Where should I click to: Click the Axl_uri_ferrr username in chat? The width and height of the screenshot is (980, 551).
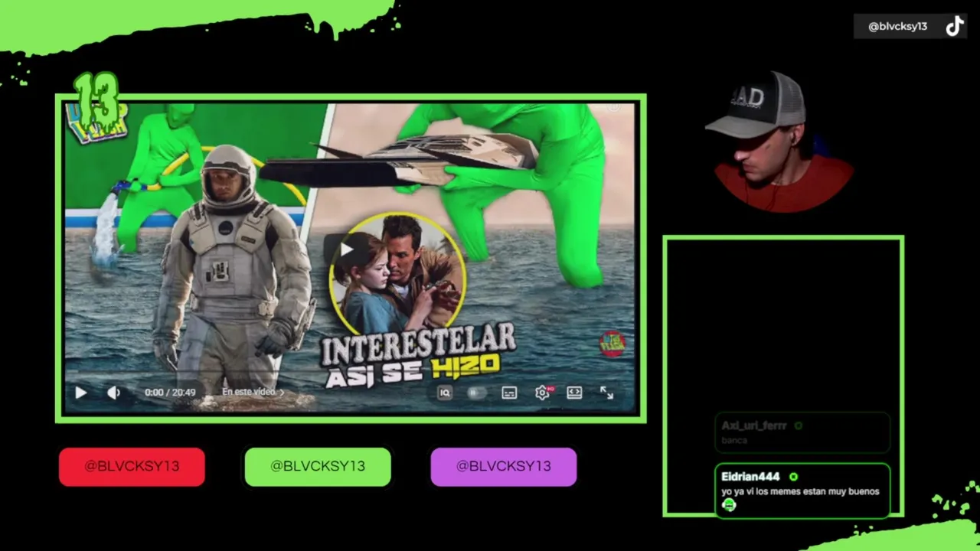click(x=754, y=425)
